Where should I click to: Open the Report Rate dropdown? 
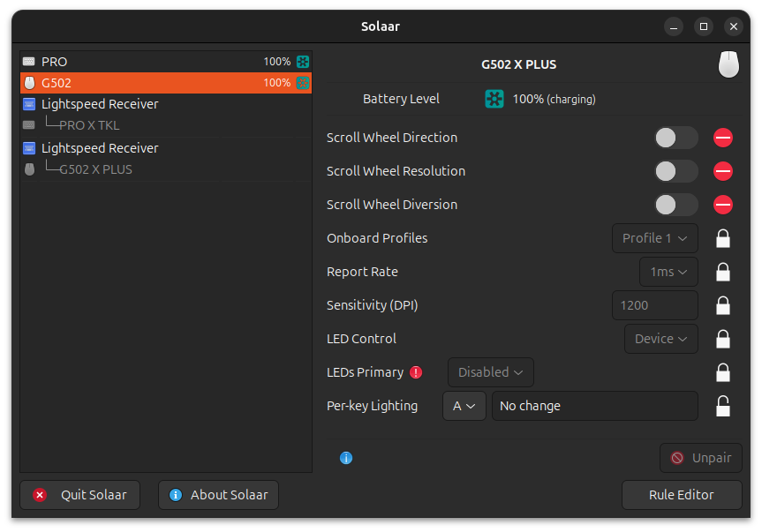[668, 272]
